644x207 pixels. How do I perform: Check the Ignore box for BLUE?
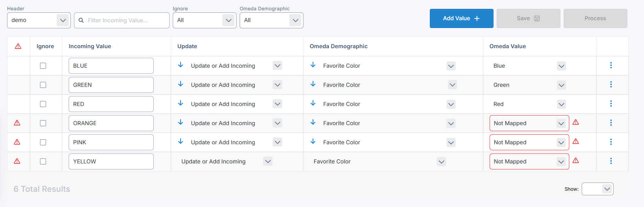pos(43,66)
